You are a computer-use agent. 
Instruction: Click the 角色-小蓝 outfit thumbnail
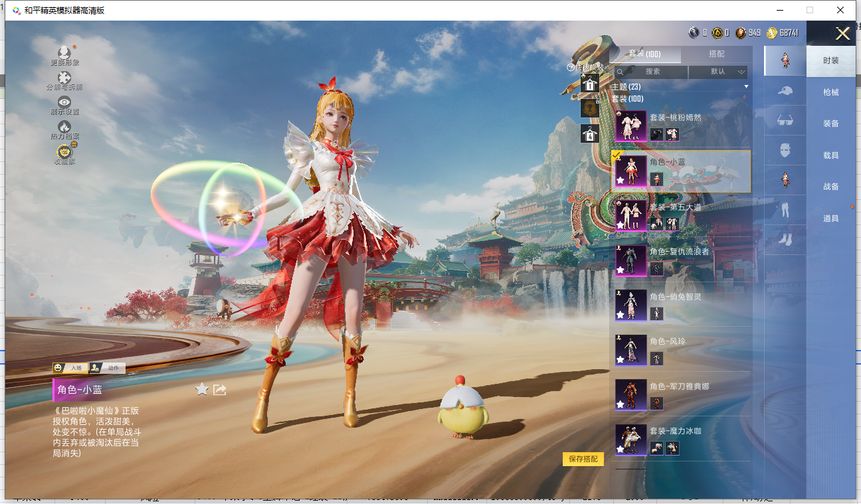[x=630, y=171]
